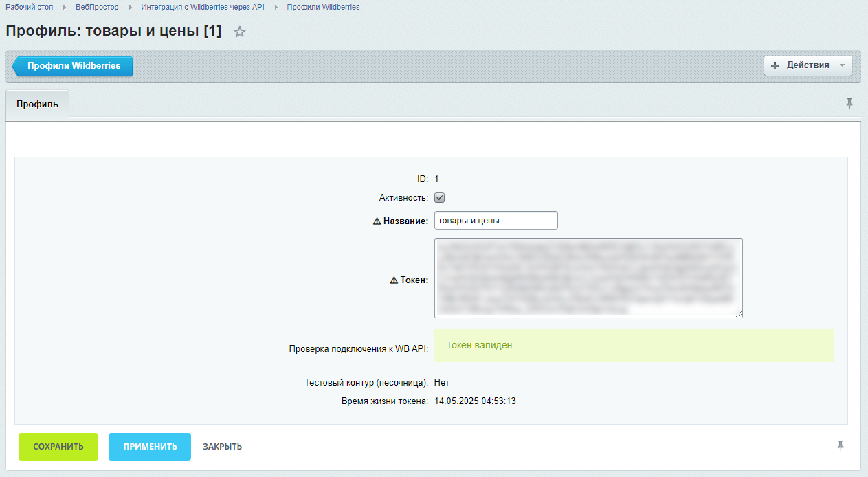This screenshot has height=477, width=868.
Task: Click the Сохранить button
Action: tap(58, 446)
